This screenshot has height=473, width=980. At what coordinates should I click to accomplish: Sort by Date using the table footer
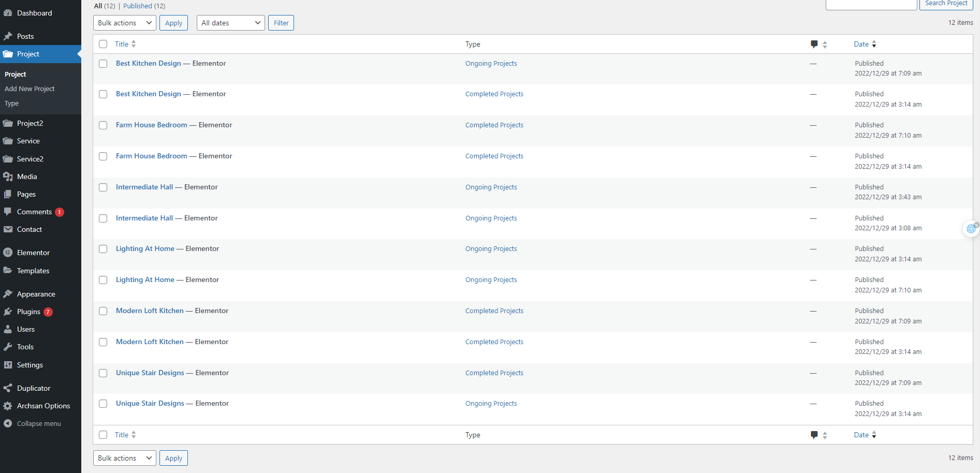[865, 435]
